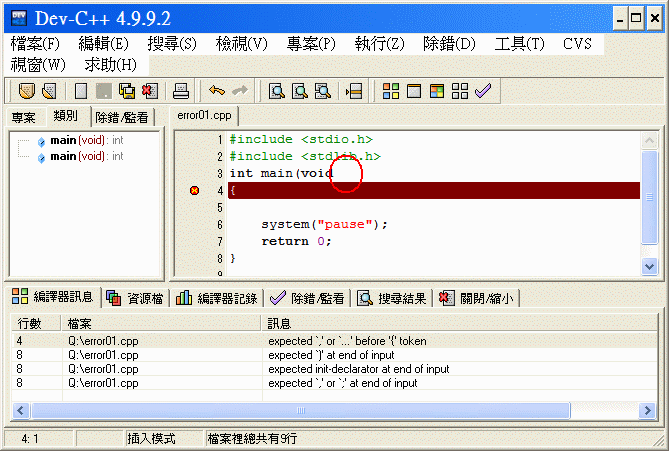Image resolution: width=669 pixels, height=451 pixels.
Task: Open the 除錯(D) menu
Action: [x=449, y=44]
